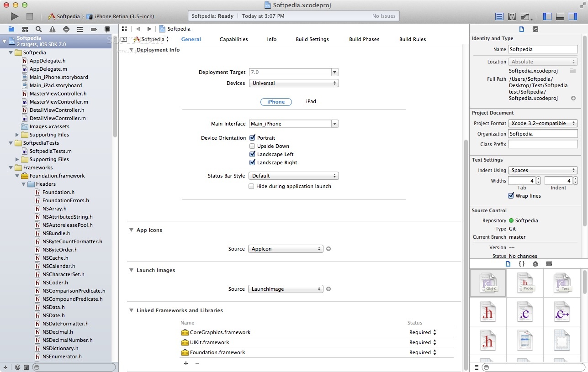Switch to the General tab
Screen dimensions: 588x372
pos(191,39)
